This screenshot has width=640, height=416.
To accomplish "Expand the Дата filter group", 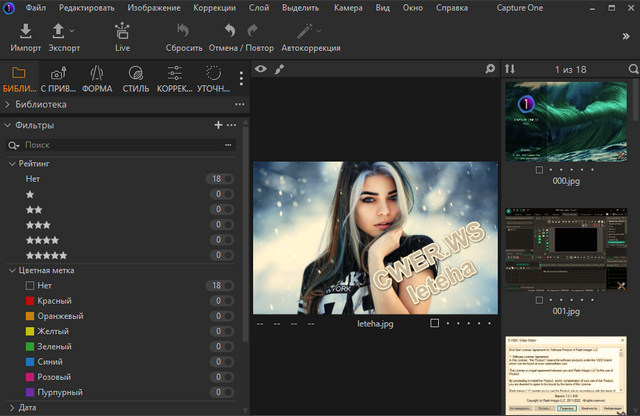I will (27, 408).
